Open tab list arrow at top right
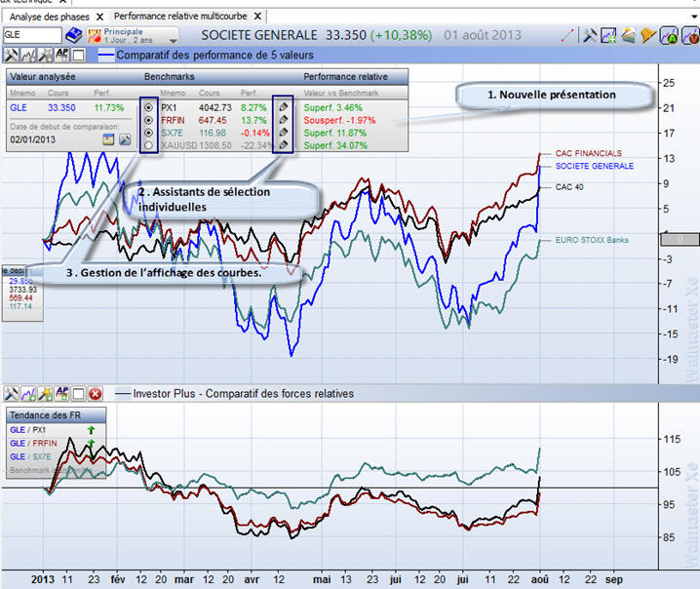Screen dimensions: 700x589 [x=695, y=17]
